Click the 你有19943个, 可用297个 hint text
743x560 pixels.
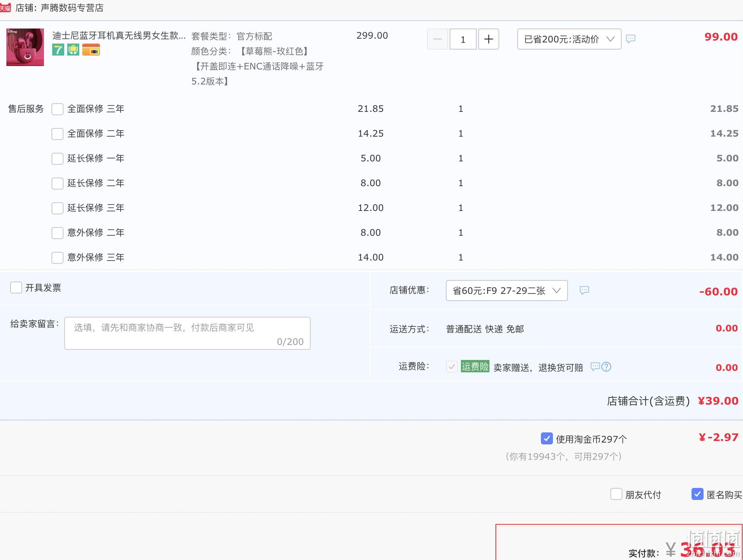564,457
